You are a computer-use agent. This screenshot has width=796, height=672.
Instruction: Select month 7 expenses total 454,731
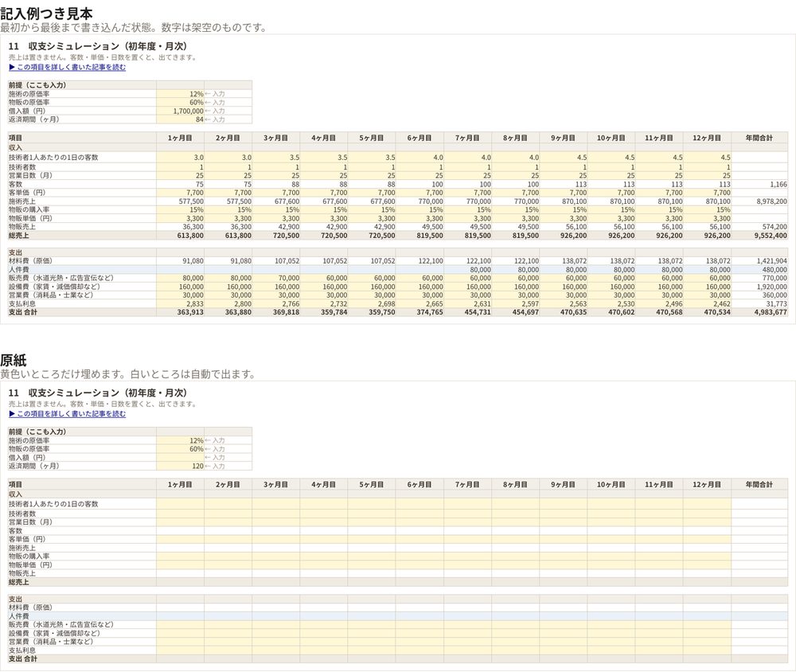point(467,312)
